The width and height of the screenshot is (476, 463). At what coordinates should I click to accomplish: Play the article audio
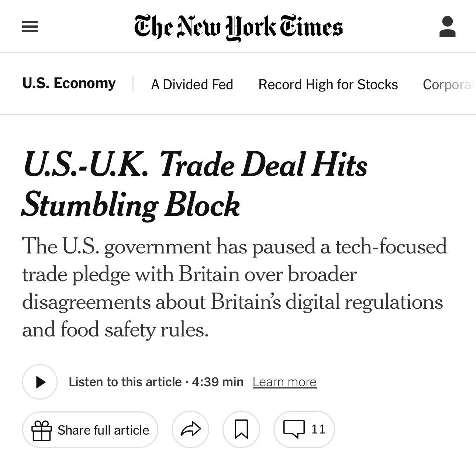tap(40, 382)
